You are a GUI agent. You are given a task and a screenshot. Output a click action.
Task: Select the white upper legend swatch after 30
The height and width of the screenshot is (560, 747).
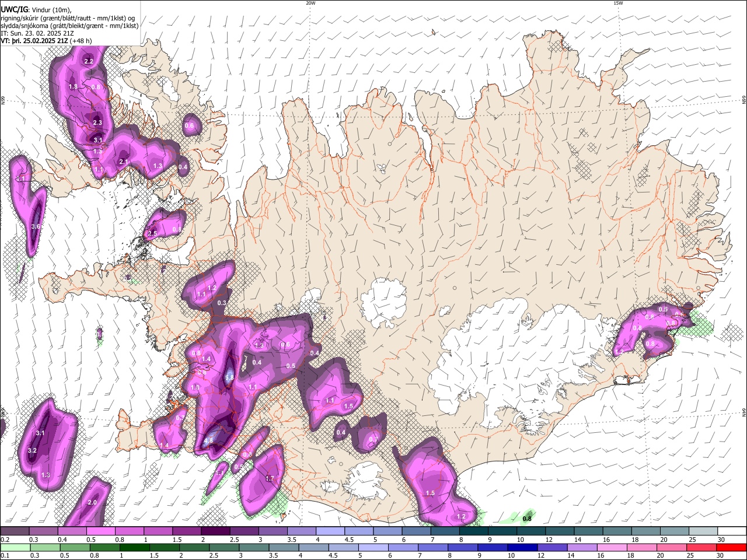pyautogui.click(x=732, y=531)
